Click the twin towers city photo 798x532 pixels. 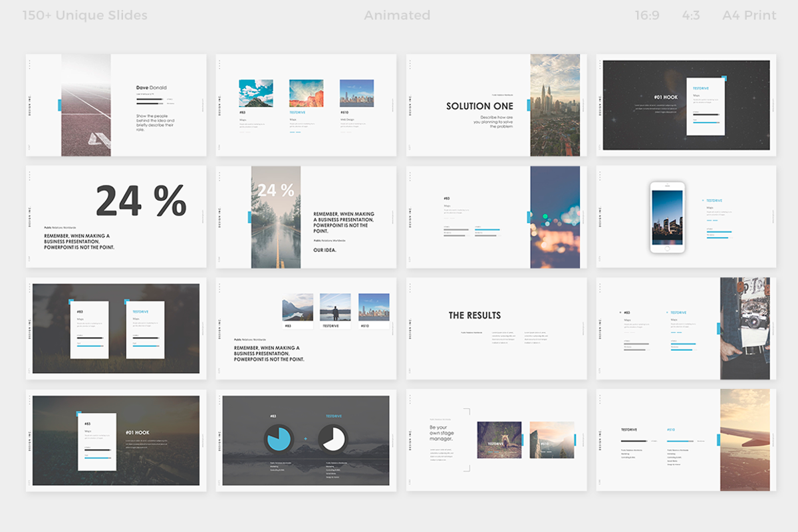click(x=555, y=105)
